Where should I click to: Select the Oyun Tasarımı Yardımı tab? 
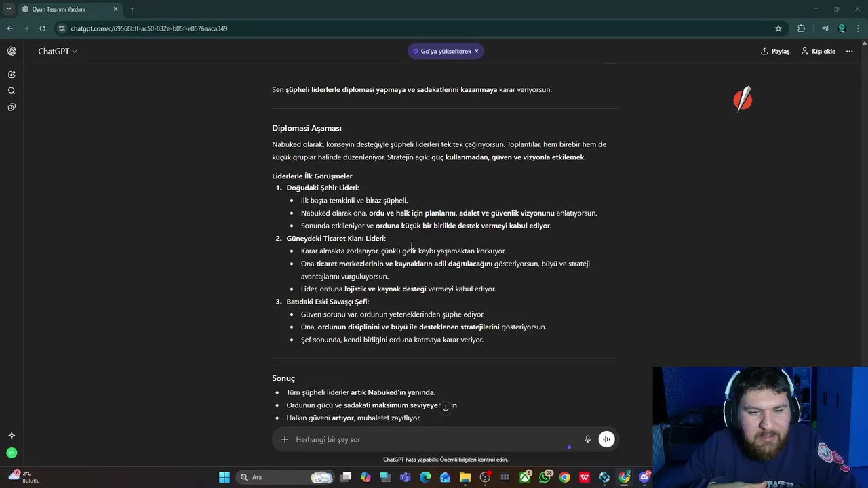tap(71, 9)
